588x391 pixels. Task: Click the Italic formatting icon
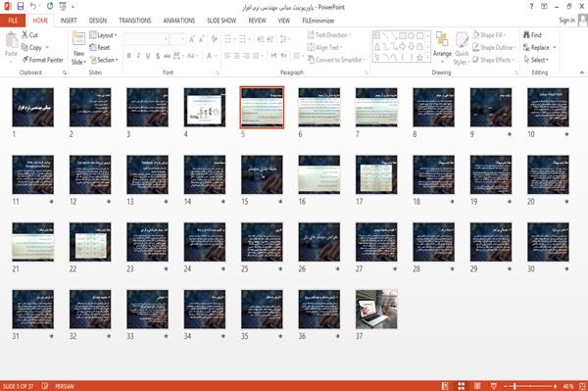(138, 56)
